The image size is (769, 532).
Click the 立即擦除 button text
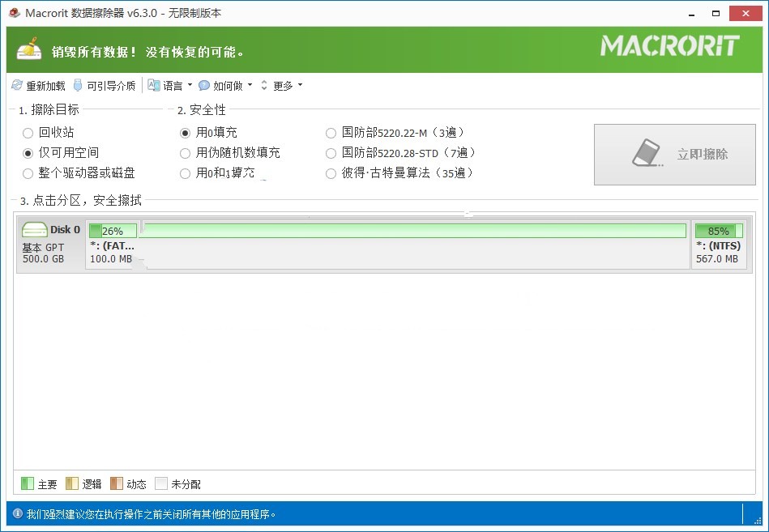[x=703, y=154]
